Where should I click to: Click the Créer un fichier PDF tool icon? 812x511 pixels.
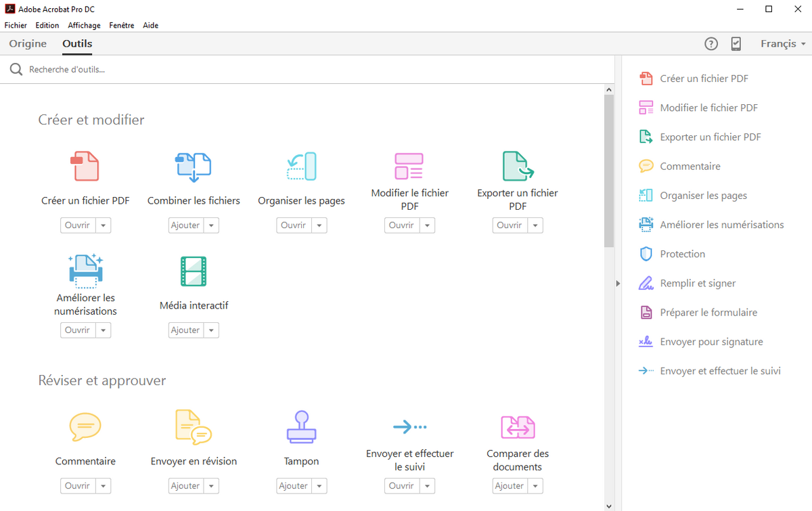(85, 166)
